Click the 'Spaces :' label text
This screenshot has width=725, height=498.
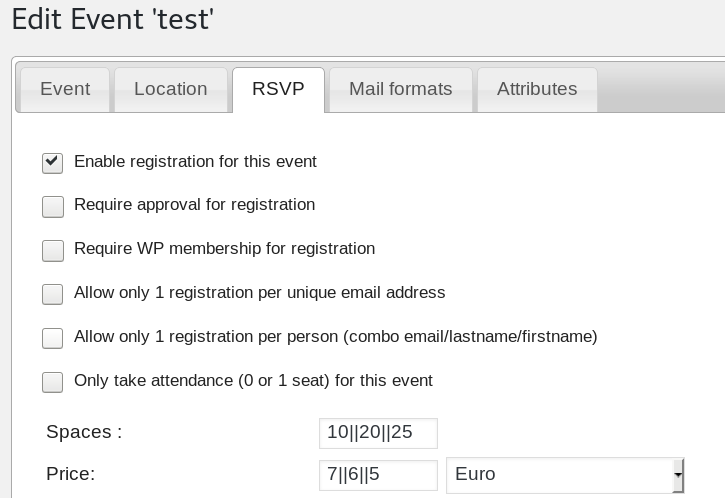(x=84, y=433)
